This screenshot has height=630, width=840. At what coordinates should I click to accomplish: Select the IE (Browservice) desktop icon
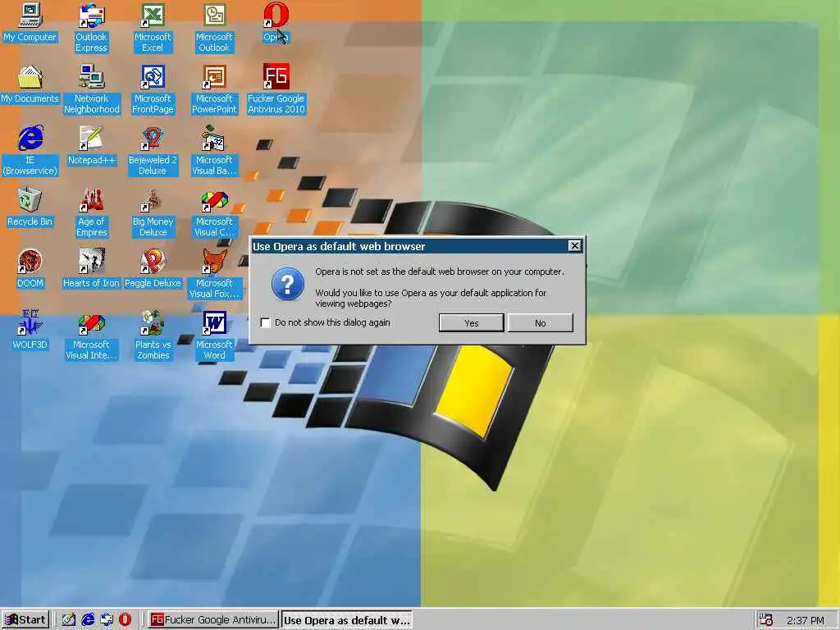[x=30, y=151]
